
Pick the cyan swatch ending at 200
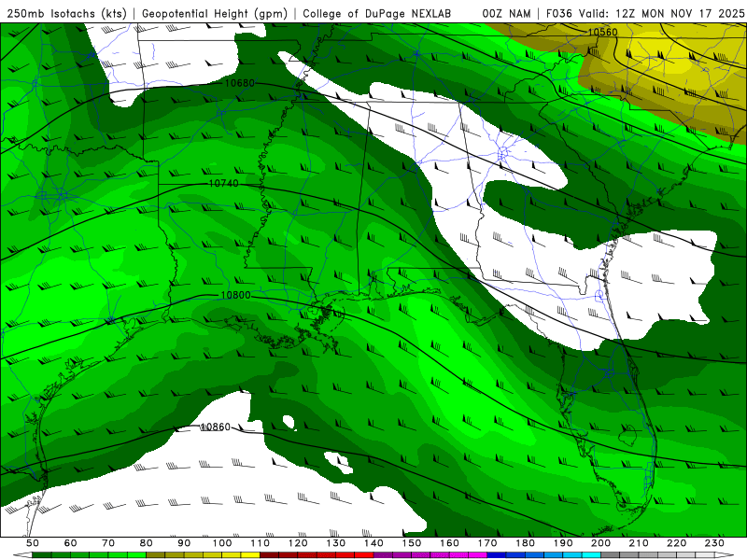(x=591, y=555)
